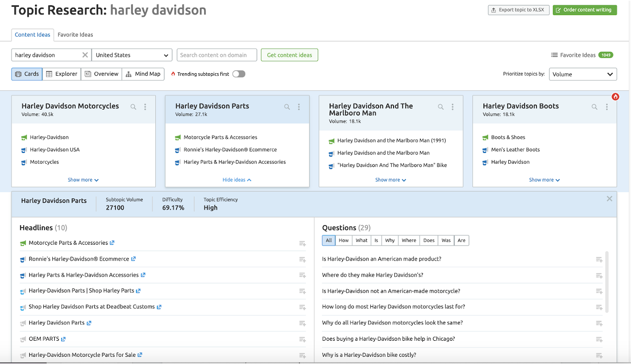This screenshot has width=631, height=364.
Task: Toggle Trending subtopics first switch
Action: (x=239, y=74)
